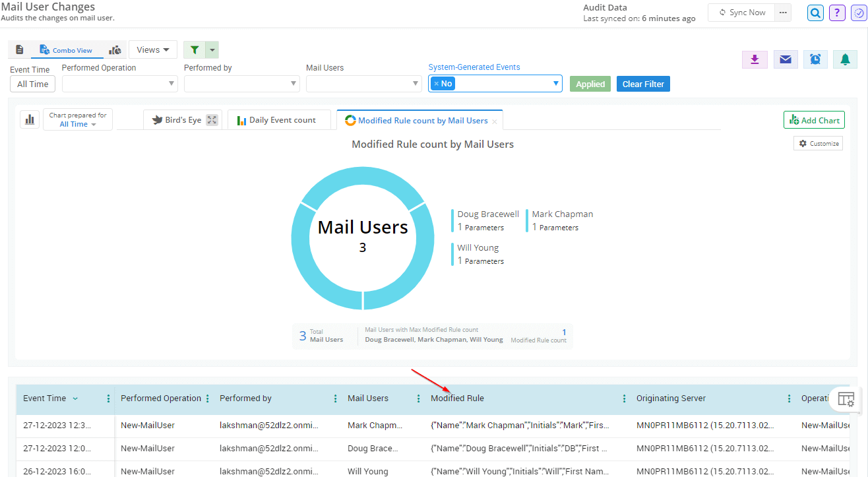
Task: Open the email report icon
Action: coord(786,59)
